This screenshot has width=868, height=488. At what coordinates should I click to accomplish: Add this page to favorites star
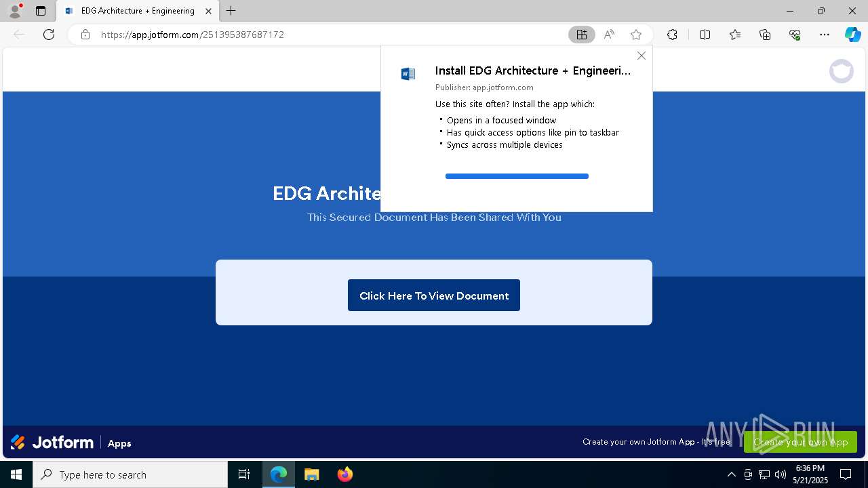pyautogui.click(x=636, y=35)
